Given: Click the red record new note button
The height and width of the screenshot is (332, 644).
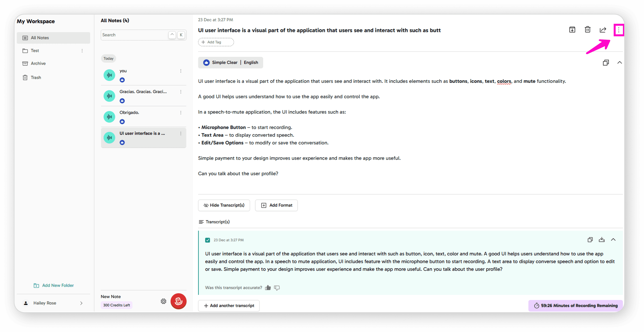Looking at the screenshot, I should (x=178, y=301).
